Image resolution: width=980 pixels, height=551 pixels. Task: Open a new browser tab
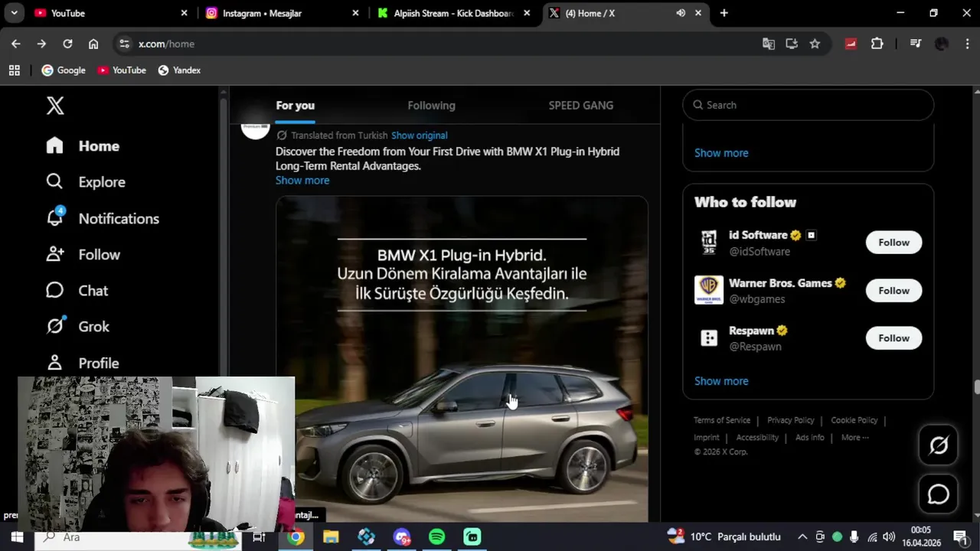pyautogui.click(x=724, y=13)
